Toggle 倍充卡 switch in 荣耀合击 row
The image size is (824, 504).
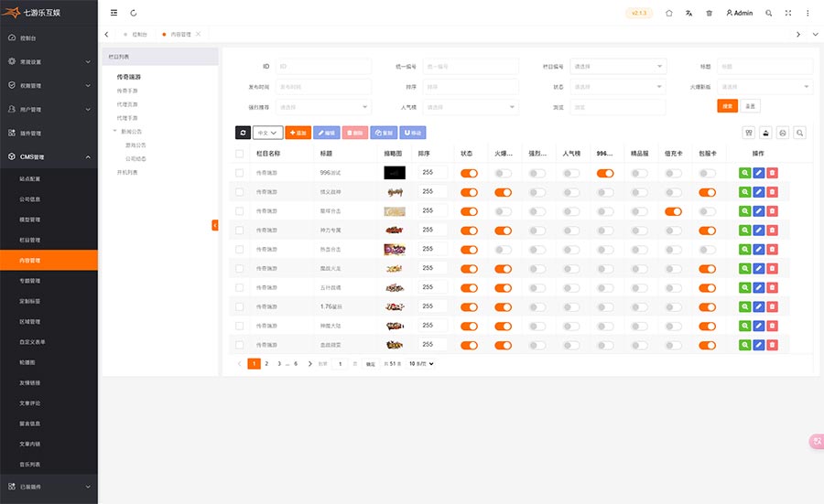673,211
